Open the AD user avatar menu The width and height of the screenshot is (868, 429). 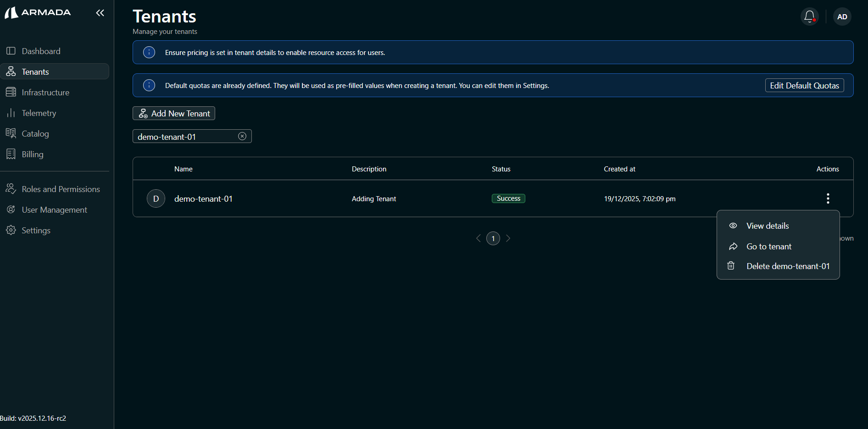[x=842, y=16]
